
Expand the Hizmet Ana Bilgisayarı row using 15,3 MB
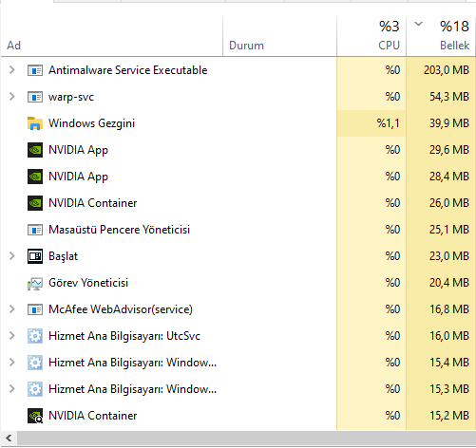(11, 389)
